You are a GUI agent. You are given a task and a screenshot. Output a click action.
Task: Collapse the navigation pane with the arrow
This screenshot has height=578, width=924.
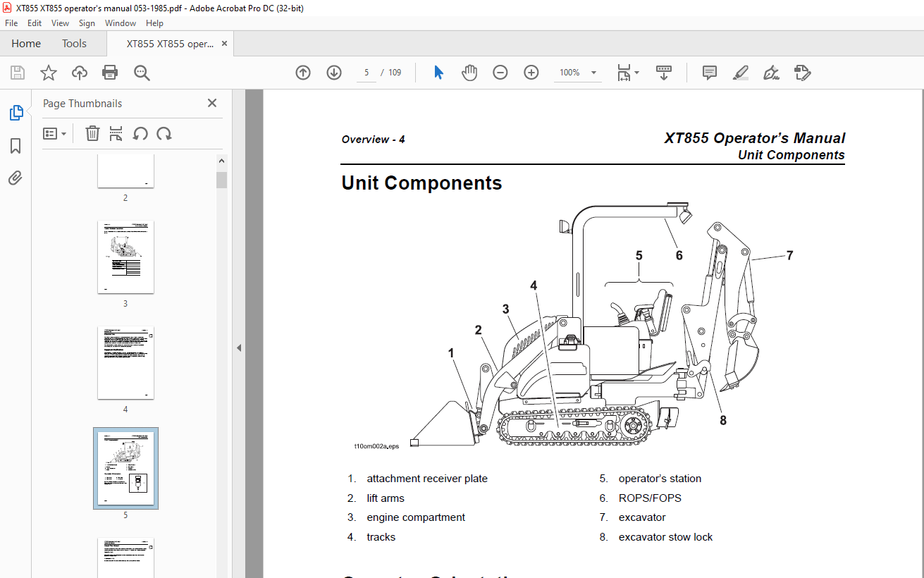point(238,348)
